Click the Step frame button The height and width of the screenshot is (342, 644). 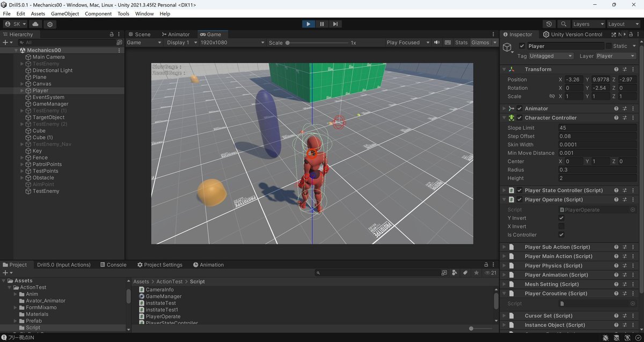pyautogui.click(x=335, y=24)
